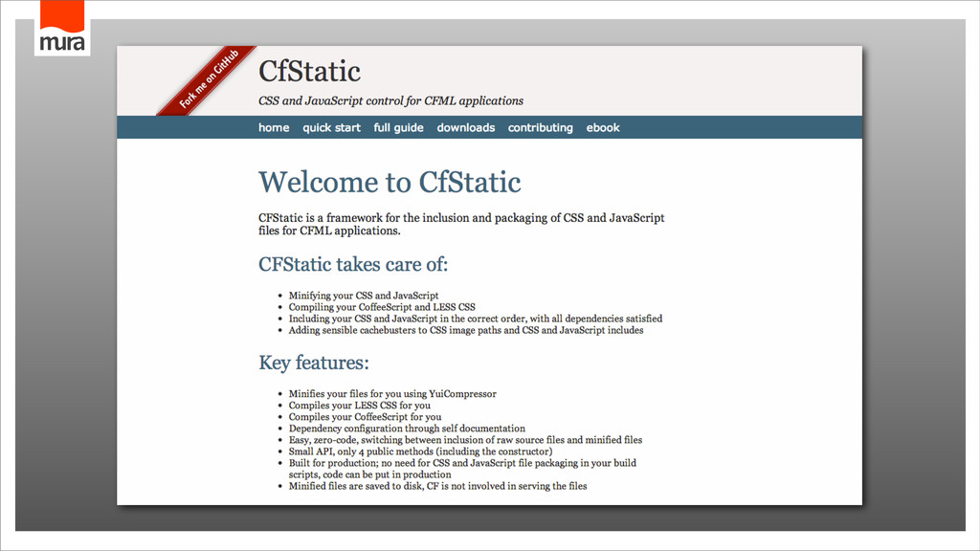Open the home nav item

pyautogui.click(x=274, y=127)
